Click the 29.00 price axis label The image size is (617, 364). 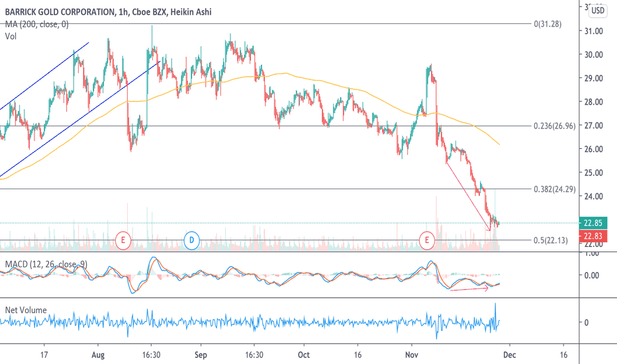(593, 78)
